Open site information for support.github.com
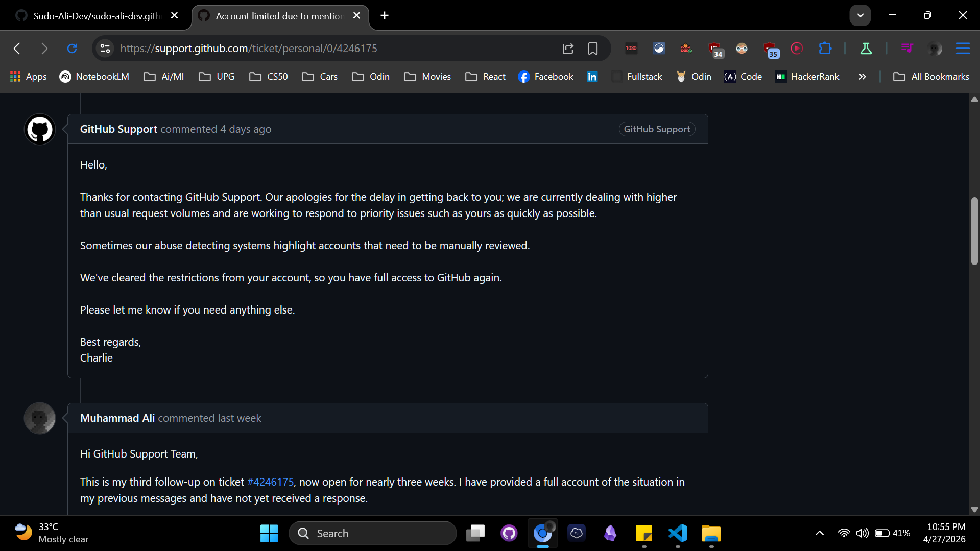 [105, 49]
